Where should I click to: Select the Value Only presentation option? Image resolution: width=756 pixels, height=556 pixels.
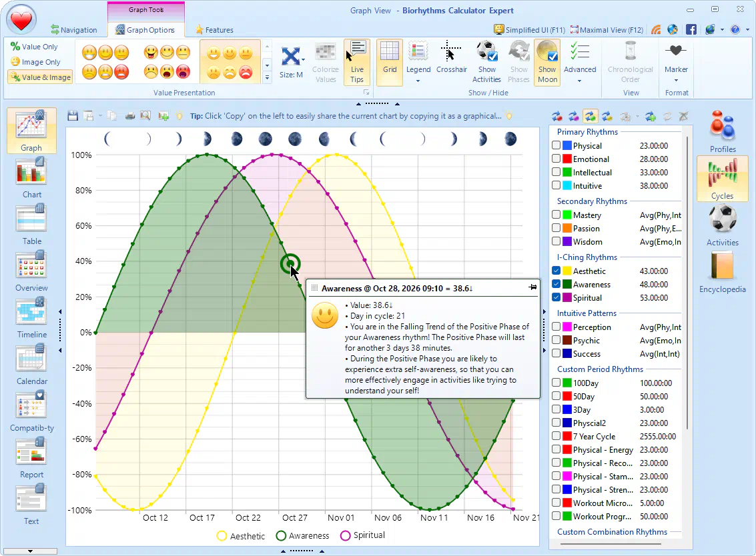click(x=34, y=47)
